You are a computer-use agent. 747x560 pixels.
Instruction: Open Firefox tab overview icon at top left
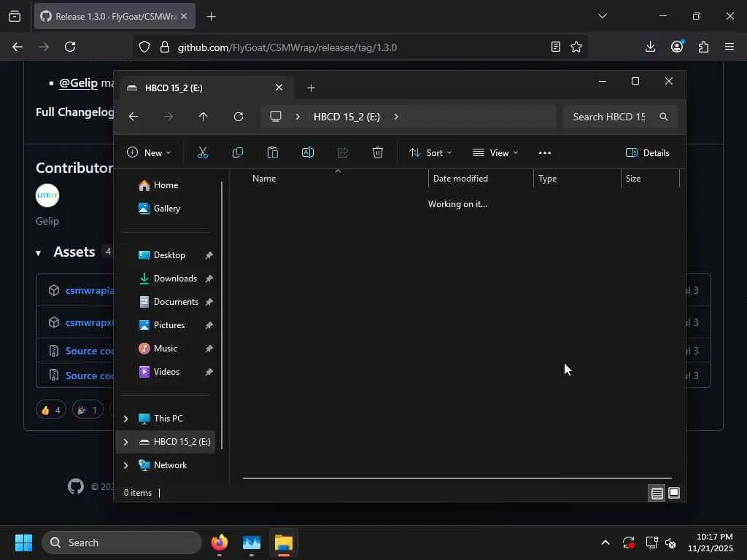tap(15, 17)
